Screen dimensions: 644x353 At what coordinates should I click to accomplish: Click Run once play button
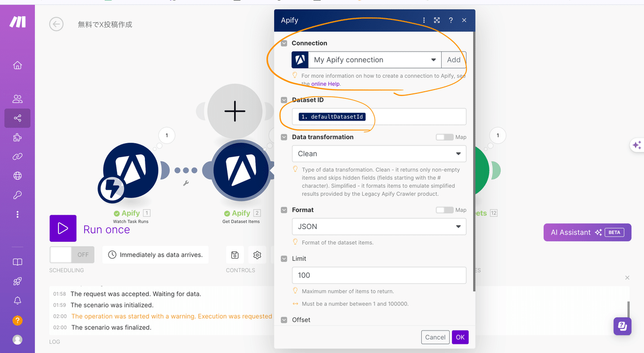(63, 229)
